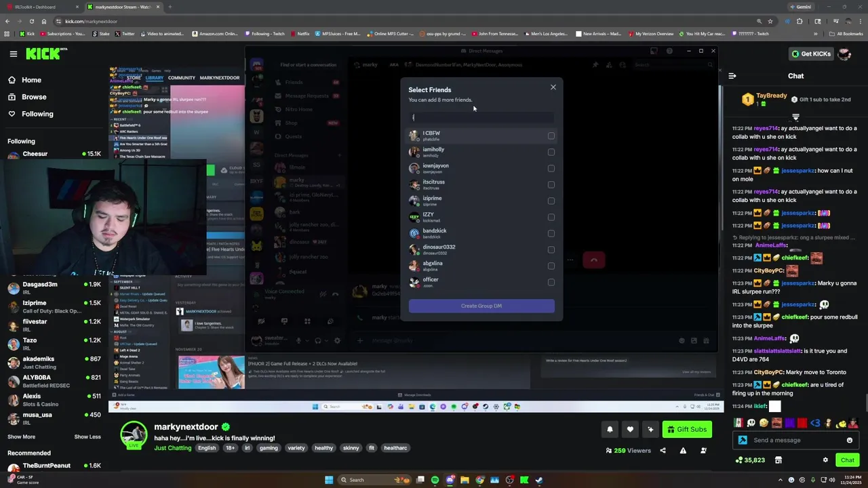Click Discord icon in Windows taskbar
868x488 pixels.
450,480
